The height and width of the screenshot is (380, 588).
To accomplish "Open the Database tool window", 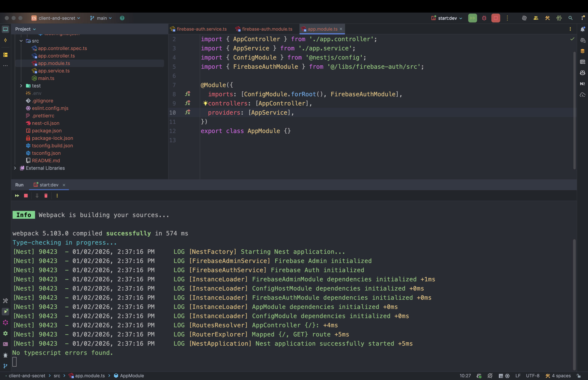I will click(x=582, y=51).
